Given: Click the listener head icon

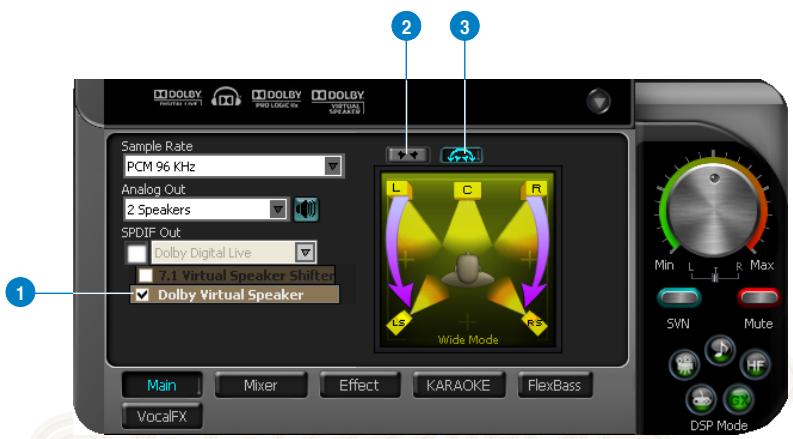Looking at the screenshot, I should 467,270.
